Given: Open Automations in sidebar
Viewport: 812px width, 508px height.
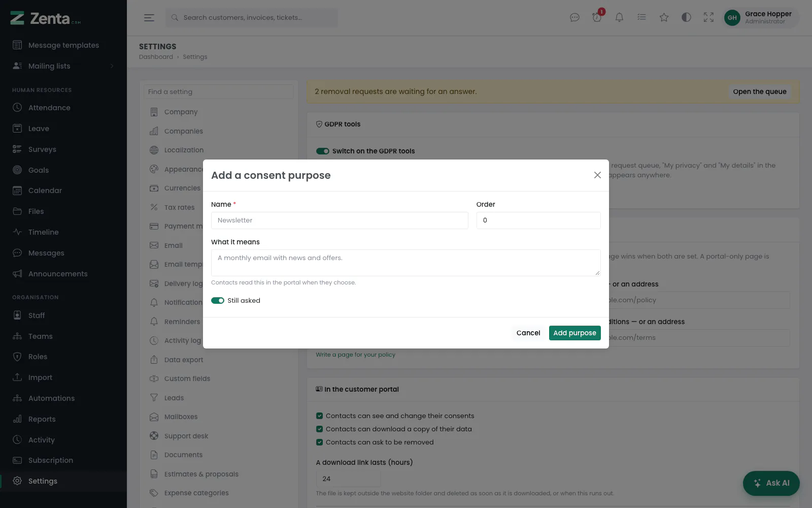Looking at the screenshot, I should tap(63, 398).
